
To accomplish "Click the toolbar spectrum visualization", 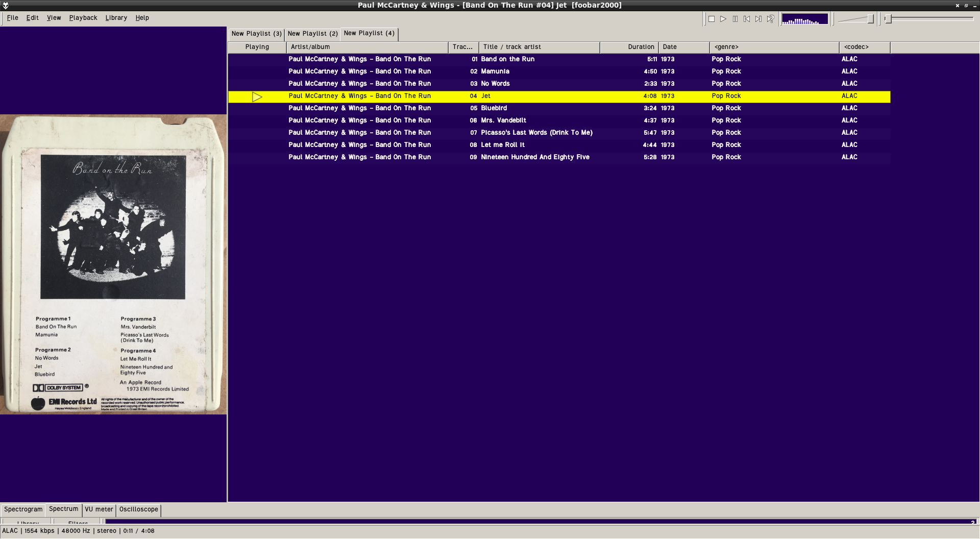I will click(805, 19).
